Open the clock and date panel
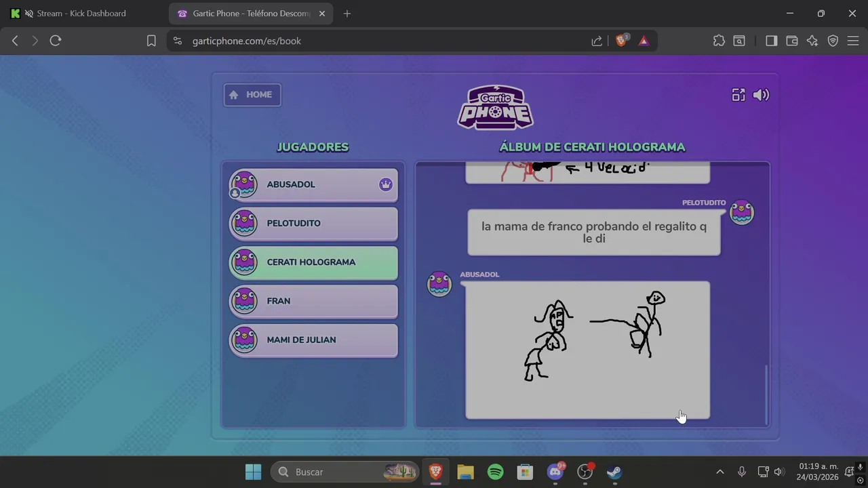This screenshot has height=488, width=868. (x=817, y=472)
